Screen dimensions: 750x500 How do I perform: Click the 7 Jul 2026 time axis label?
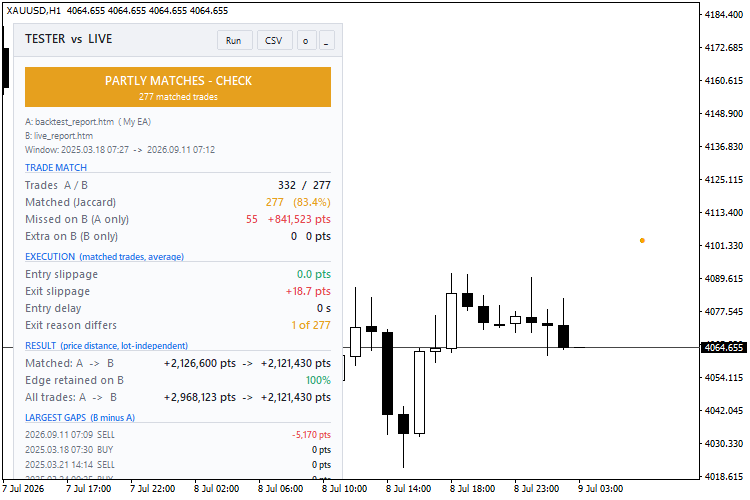[23, 489]
